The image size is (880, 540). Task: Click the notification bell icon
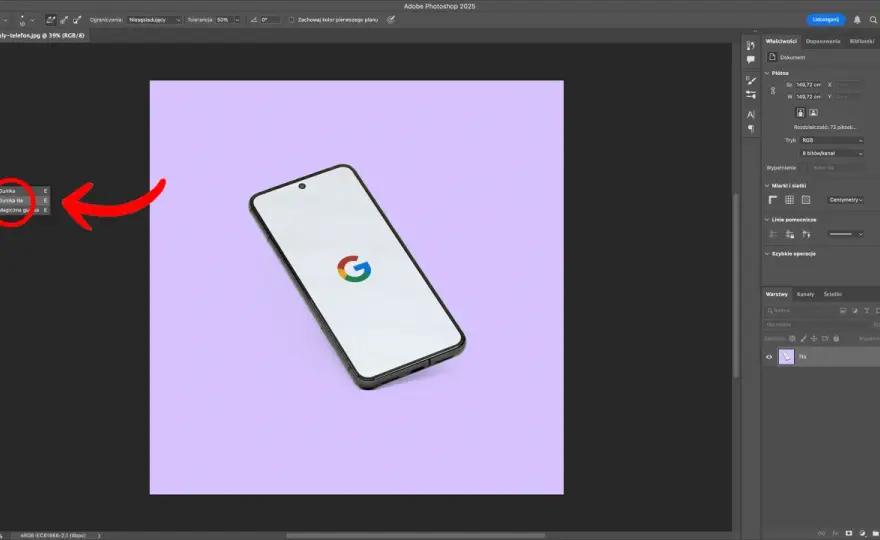tap(857, 20)
